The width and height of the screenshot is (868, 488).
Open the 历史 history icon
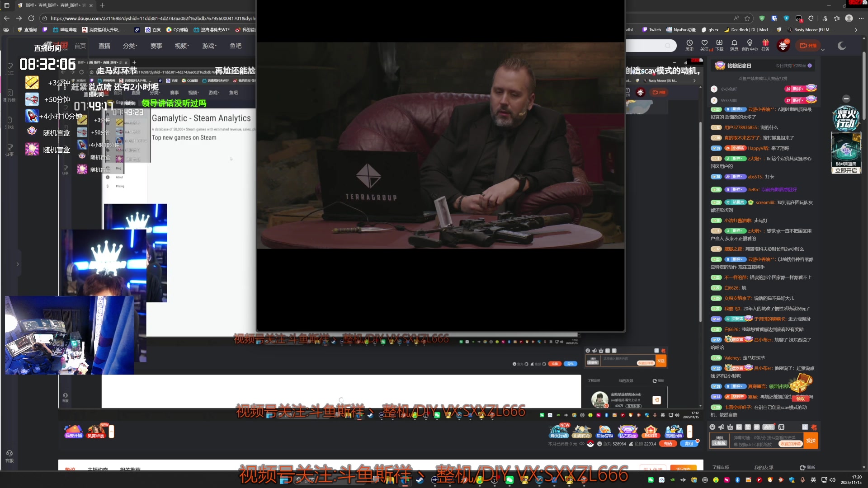click(x=689, y=43)
